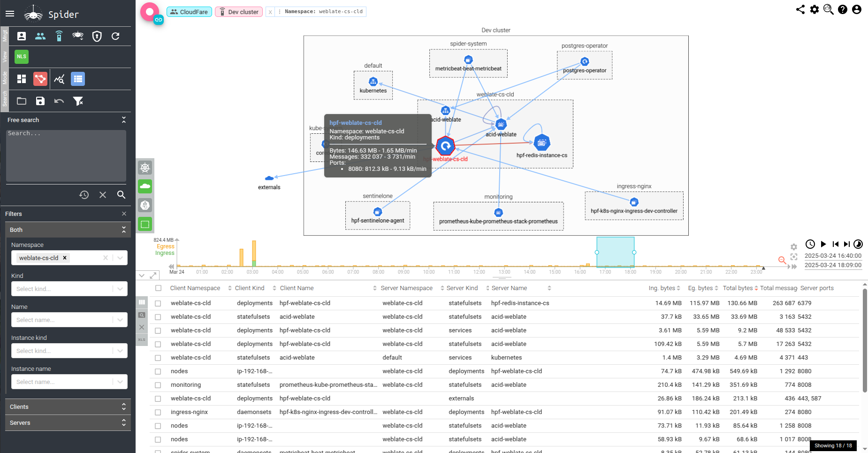Select the Dev cluster chip
Image resolution: width=868 pixels, height=453 pixels.
coord(239,12)
